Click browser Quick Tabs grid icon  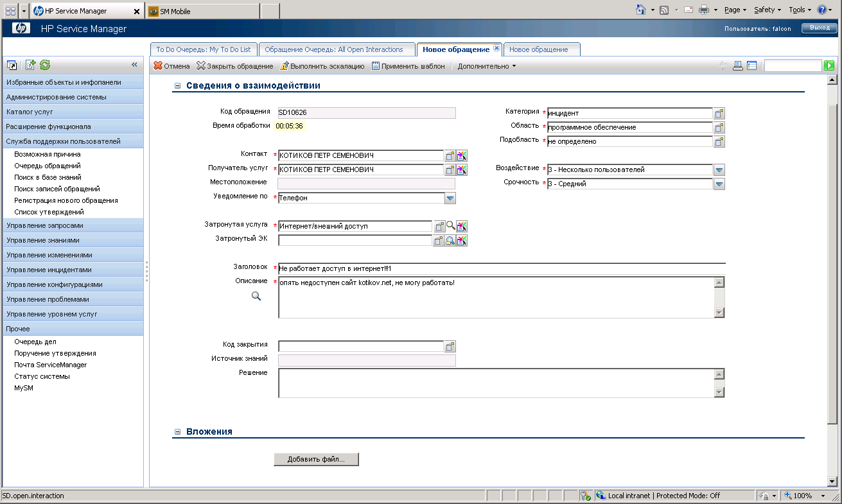(x=10, y=11)
